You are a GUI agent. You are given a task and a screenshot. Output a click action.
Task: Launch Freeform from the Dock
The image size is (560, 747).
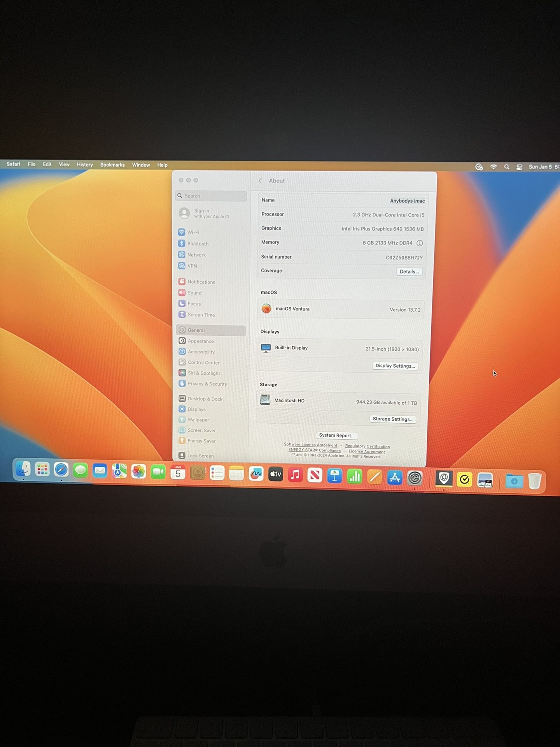(x=256, y=474)
